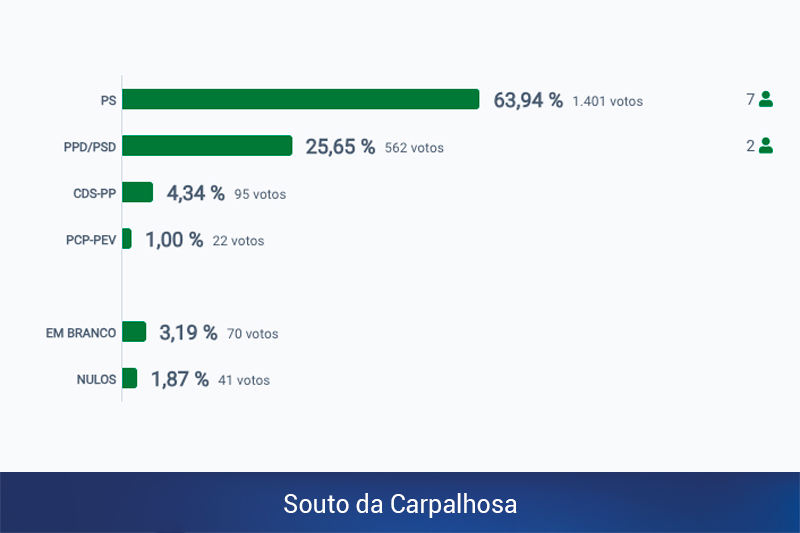The width and height of the screenshot is (800, 533).
Task: Click the 1.401 votos count
Action: pyautogui.click(x=607, y=101)
